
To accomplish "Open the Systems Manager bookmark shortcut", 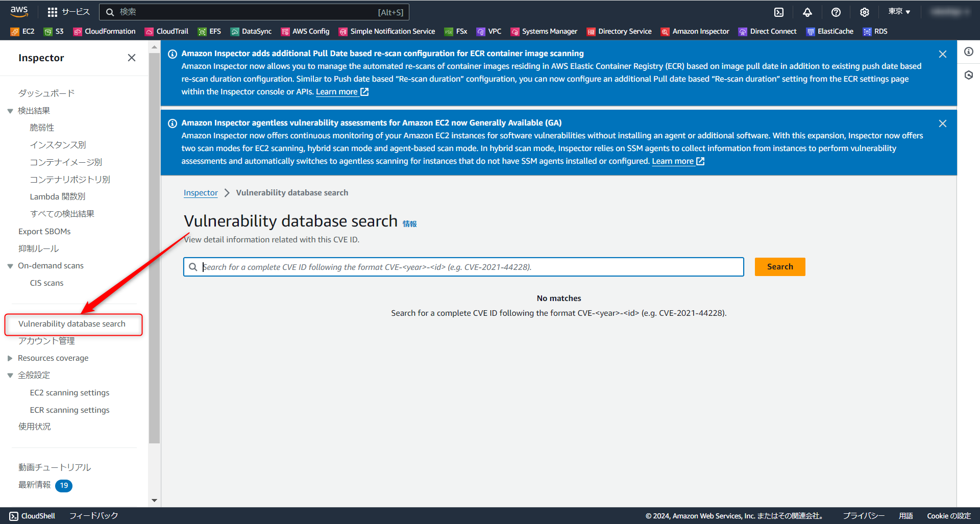I will 544,32.
